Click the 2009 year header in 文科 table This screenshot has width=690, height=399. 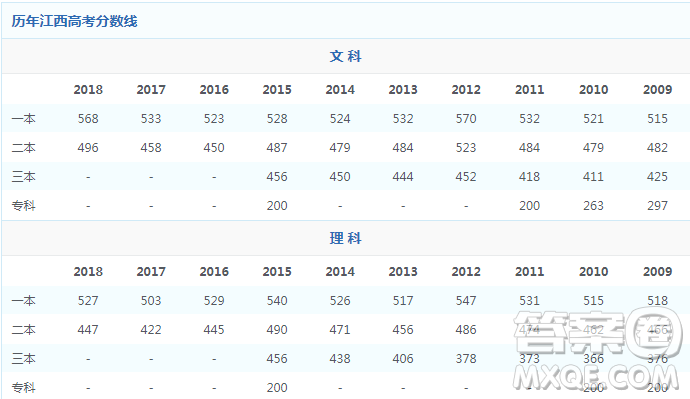click(x=657, y=89)
